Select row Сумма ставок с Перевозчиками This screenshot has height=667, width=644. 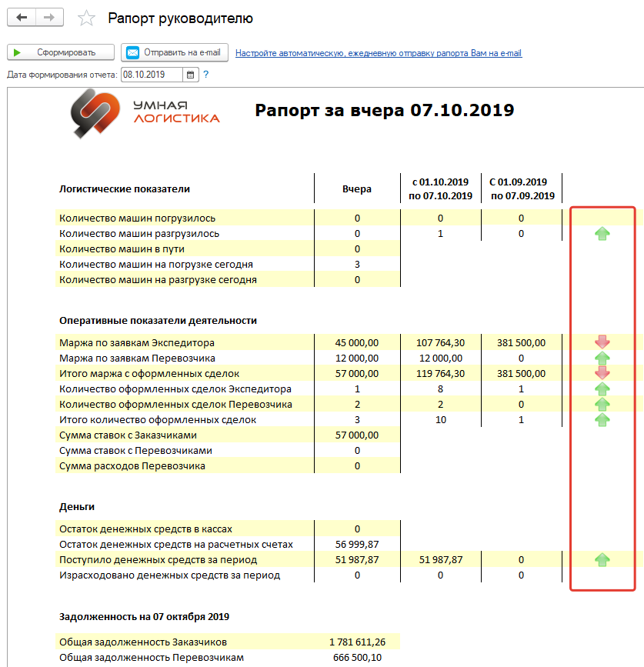135,451
